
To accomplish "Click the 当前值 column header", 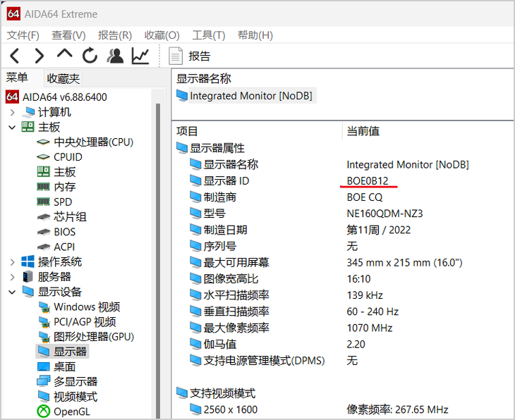I will point(363,131).
